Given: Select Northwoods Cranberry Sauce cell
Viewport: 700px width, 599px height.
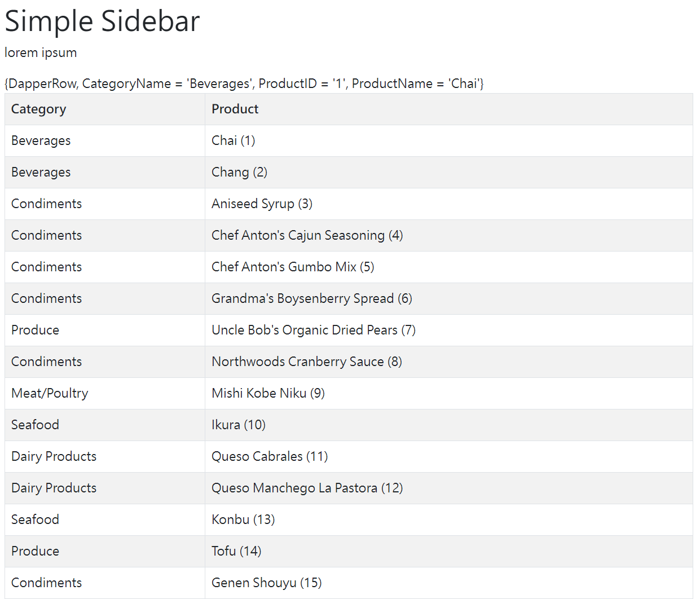Looking at the screenshot, I should tap(306, 362).
